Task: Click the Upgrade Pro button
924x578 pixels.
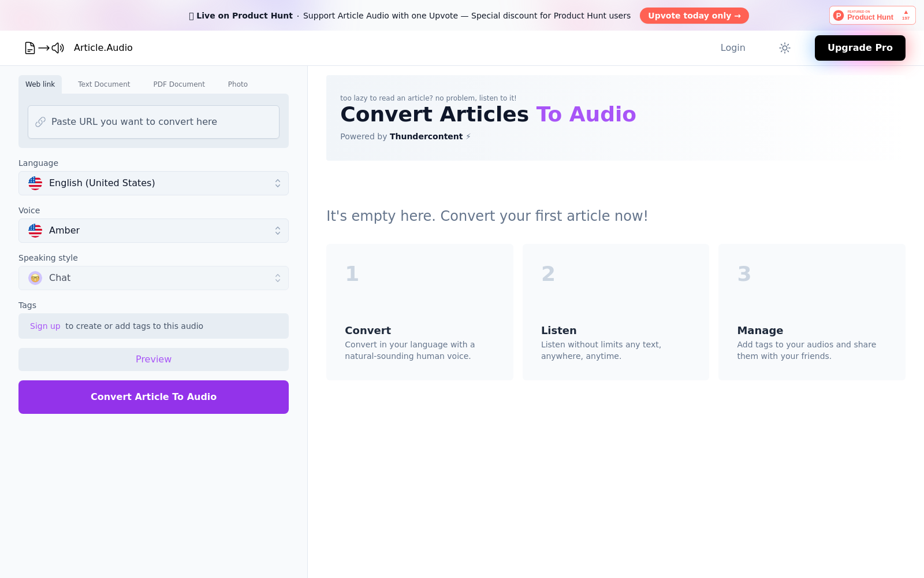Action: [860, 48]
